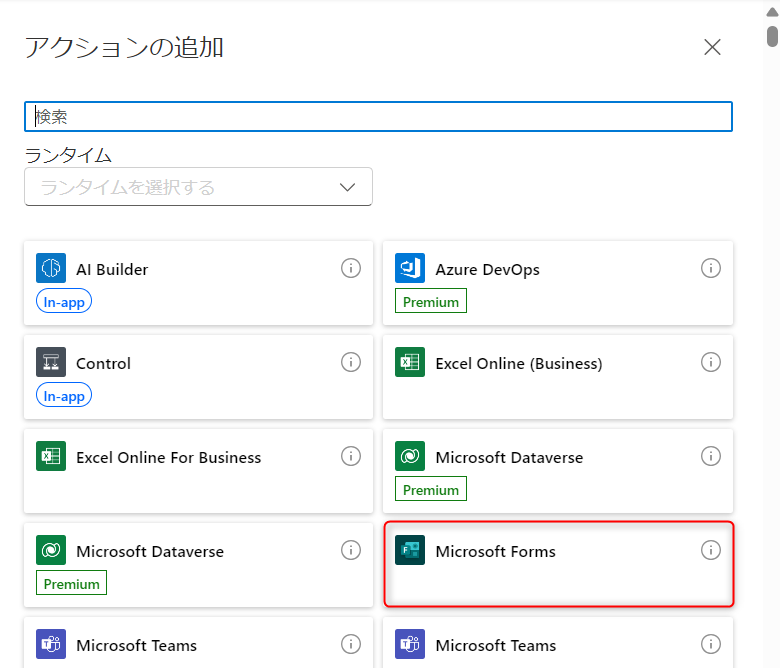Image resolution: width=780 pixels, height=668 pixels.
Task: Click the Microsoft Forms connector icon
Action: (410, 550)
